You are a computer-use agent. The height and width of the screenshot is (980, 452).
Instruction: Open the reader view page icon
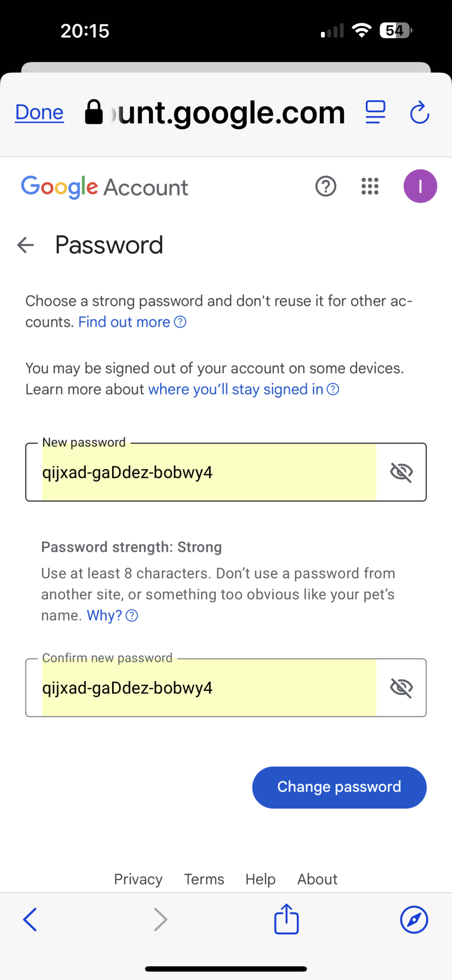[376, 113]
